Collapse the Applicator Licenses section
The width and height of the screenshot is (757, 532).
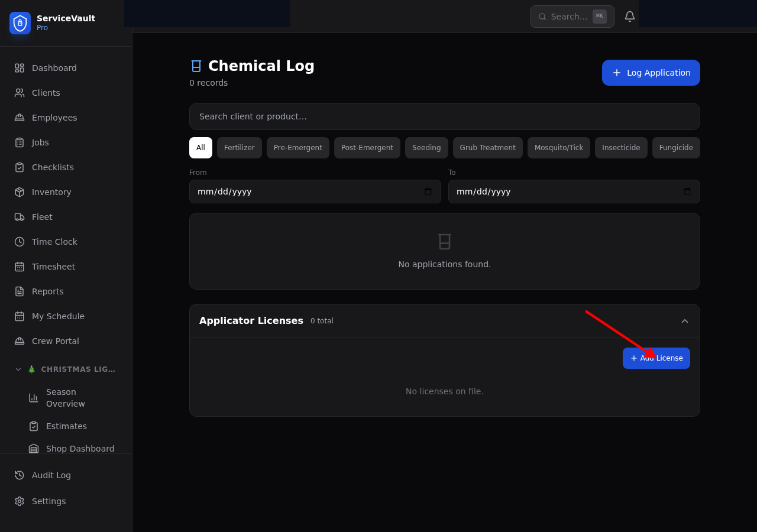pyautogui.click(x=685, y=321)
